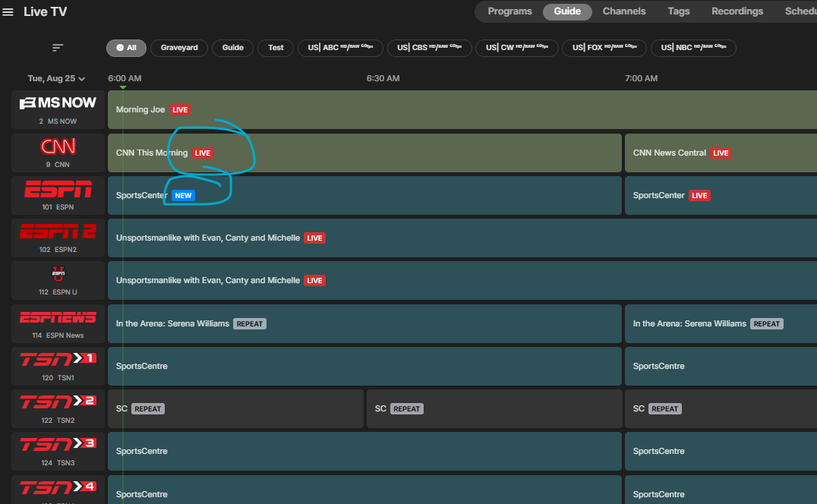817x504 pixels.
Task: Open 6:00 AM SportsCentre on TSN4
Action: click(364, 490)
